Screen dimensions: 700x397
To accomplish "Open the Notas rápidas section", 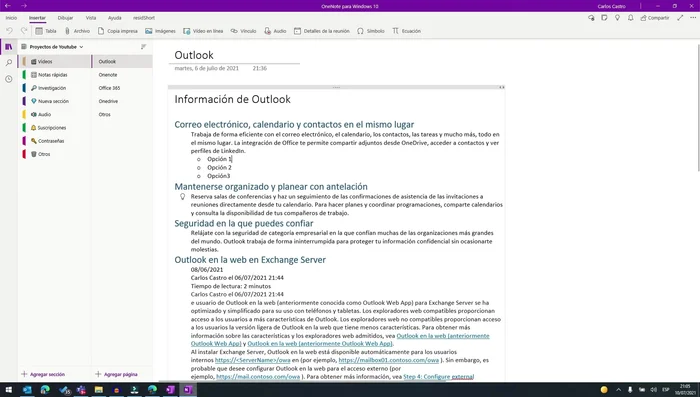I will [x=54, y=75].
